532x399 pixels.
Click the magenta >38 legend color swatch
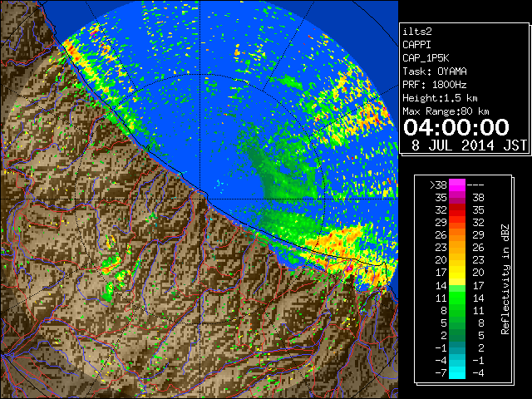point(457,185)
